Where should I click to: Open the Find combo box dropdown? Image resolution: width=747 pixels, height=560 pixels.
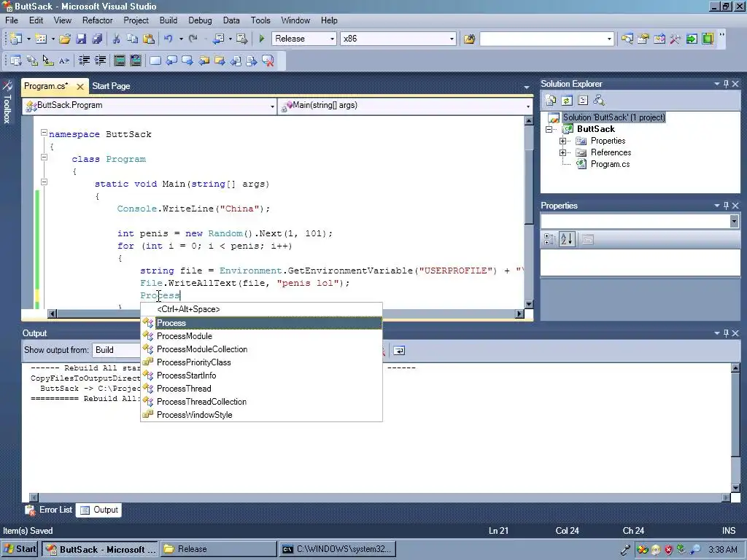click(x=609, y=39)
